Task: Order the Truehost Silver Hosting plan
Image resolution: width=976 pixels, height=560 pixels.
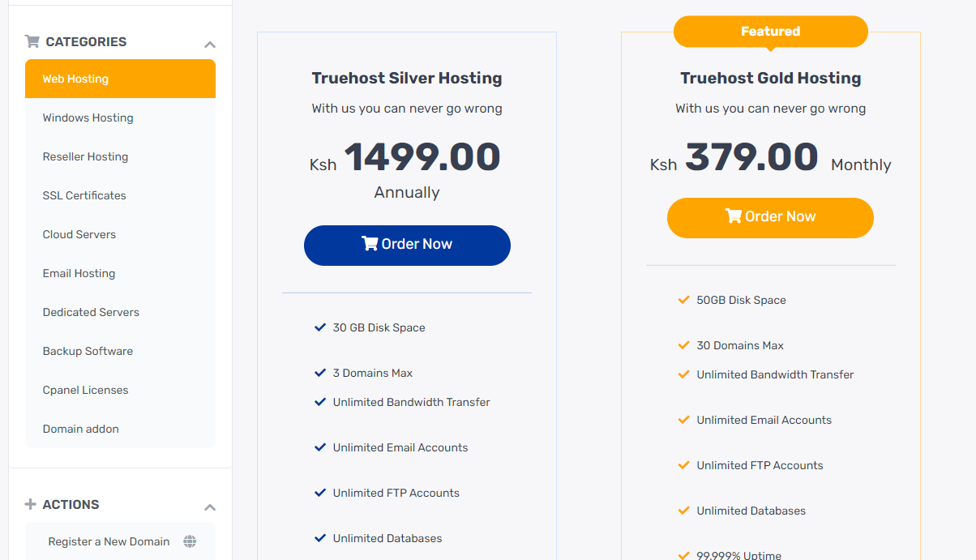Action: click(407, 246)
